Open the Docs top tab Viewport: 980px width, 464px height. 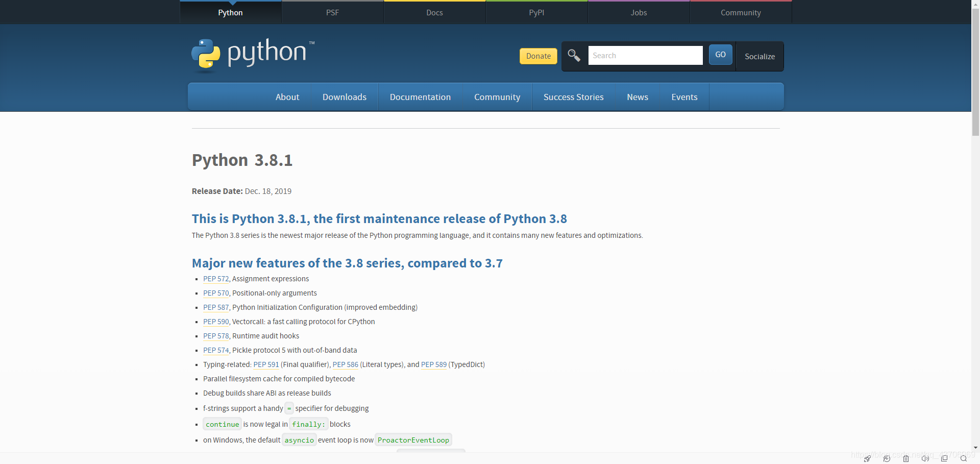435,12
